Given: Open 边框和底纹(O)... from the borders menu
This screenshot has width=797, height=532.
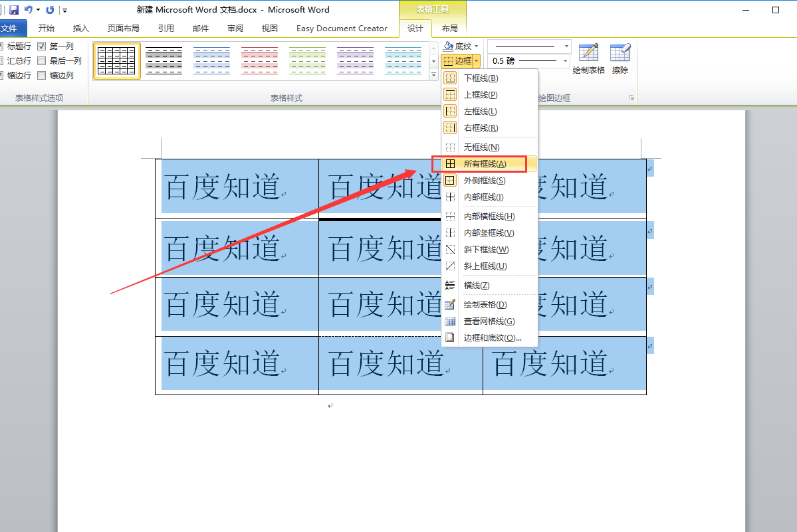Looking at the screenshot, I should [x=489, y=338].
